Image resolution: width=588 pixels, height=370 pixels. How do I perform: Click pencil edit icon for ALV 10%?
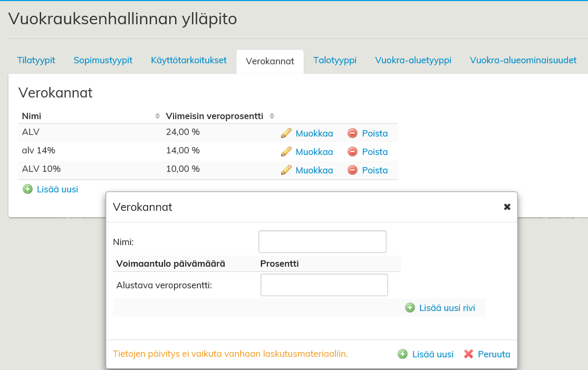click(x=286, y=170)
